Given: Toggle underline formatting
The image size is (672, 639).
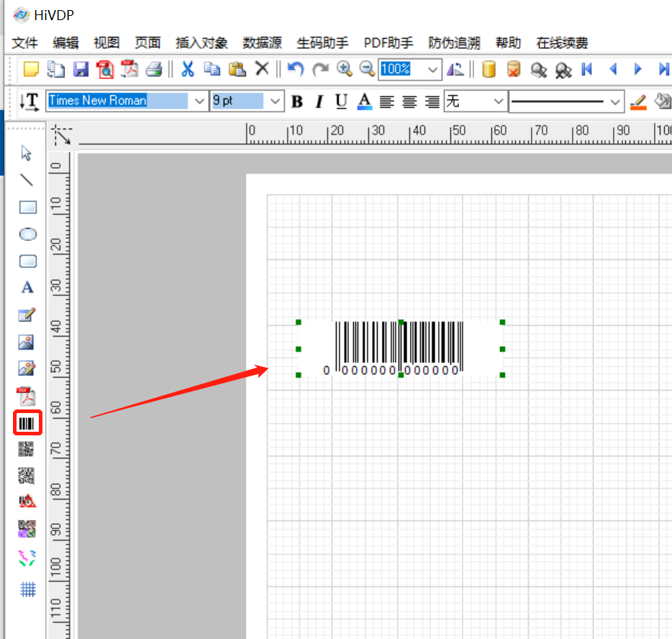Looking at the screenshot, I should click(341, 101).
